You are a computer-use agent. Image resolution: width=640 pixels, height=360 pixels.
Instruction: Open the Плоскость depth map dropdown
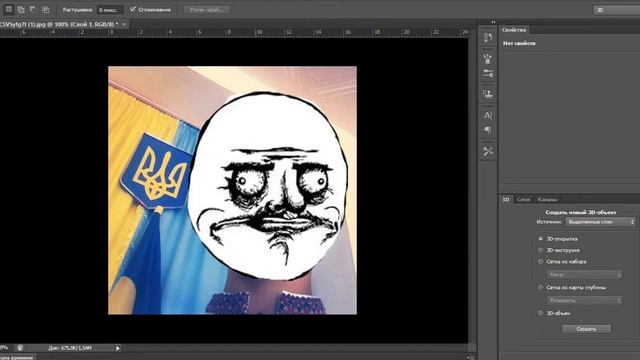point(584,300)
